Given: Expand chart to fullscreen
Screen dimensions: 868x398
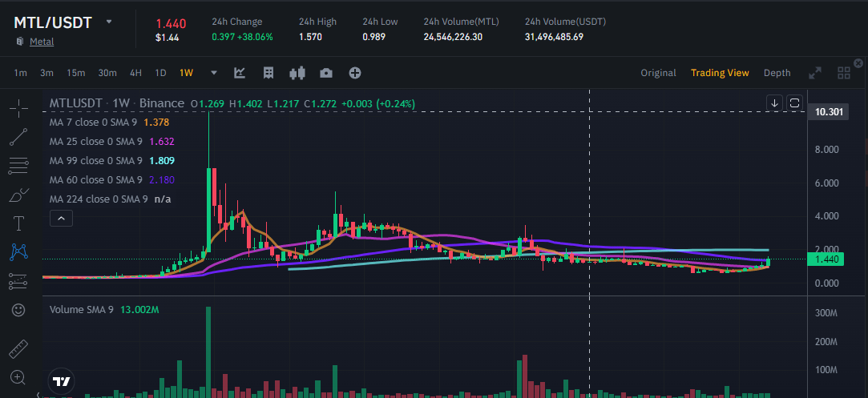Looking at the screenshot, I should (x=815, y=73).
